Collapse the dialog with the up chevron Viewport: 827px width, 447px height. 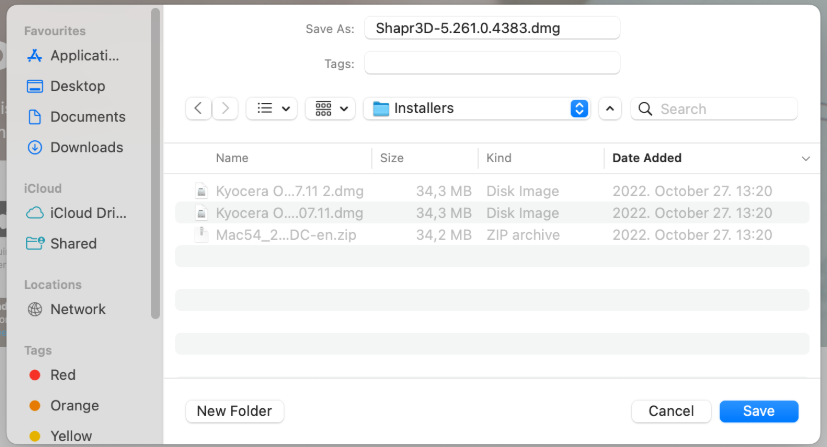[x=610, y=109]
